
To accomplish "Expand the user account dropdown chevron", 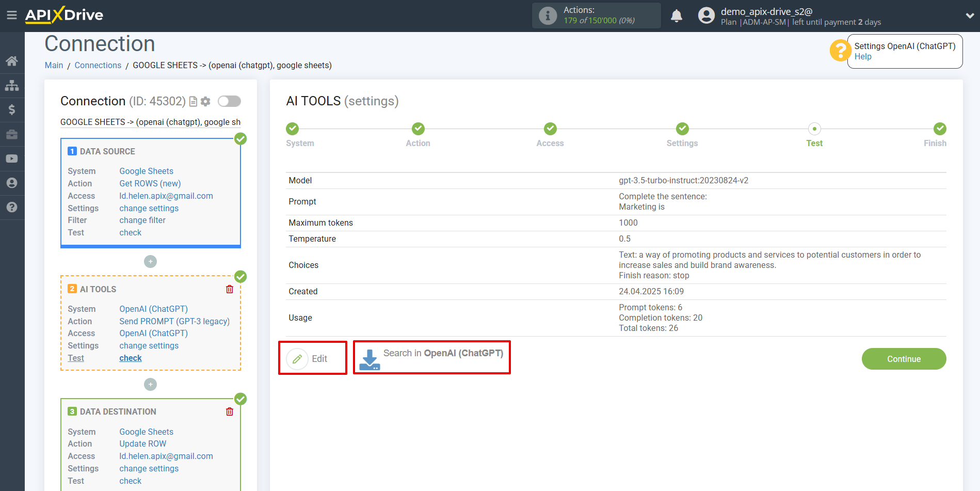I will [x=970, y=15].
